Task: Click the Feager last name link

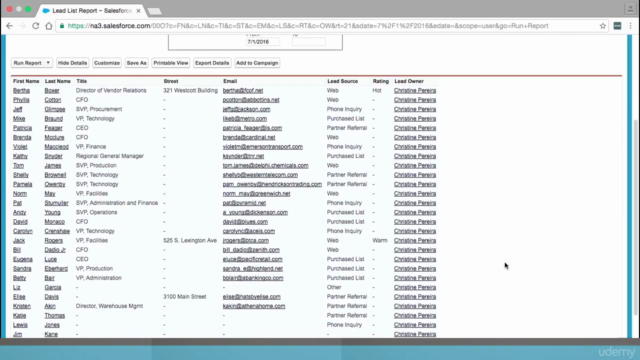Action: (x=53, y=128)
